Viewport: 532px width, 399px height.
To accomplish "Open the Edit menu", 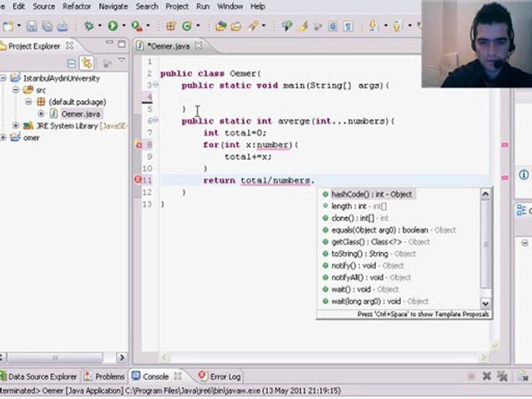I will point(19,6).
